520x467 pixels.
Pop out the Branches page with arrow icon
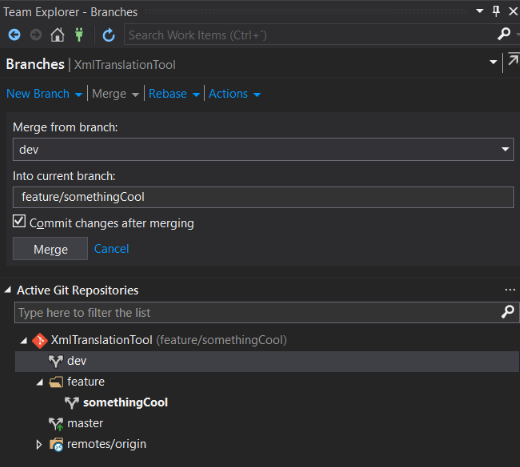(513, 60)
